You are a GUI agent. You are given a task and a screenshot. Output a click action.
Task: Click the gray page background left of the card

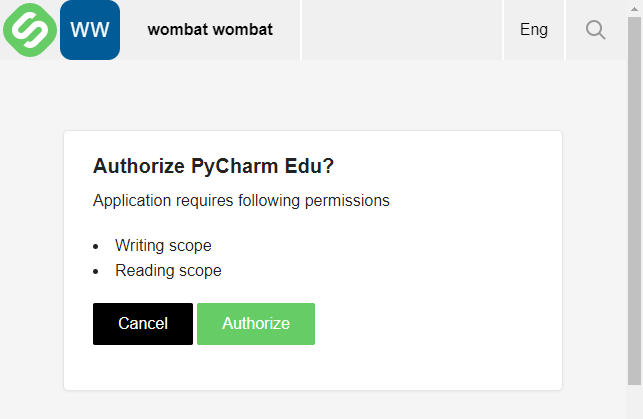30,250
